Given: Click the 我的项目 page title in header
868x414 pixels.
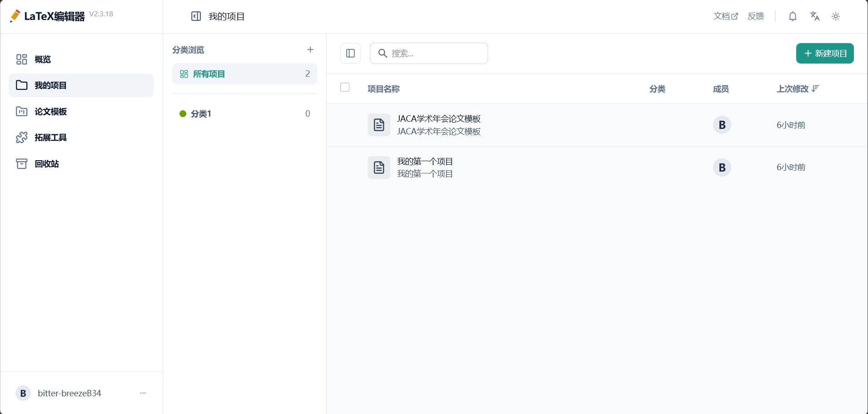Looking at the screenshot, I should tap(227, 16).
